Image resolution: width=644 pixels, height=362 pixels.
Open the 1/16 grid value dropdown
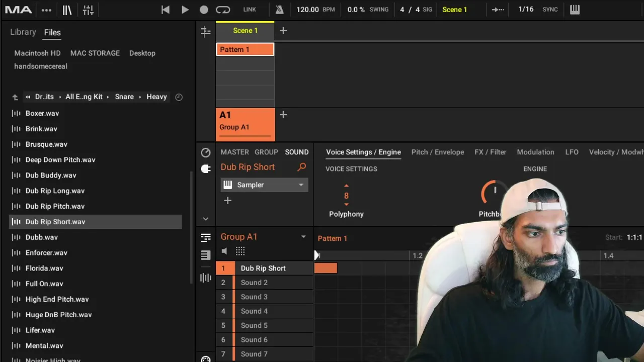click(526, 10)
